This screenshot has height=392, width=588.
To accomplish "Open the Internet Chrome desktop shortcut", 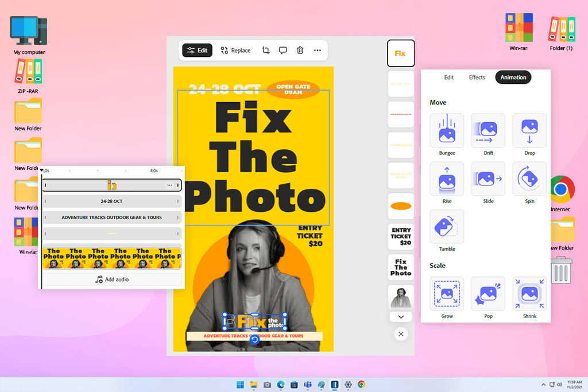I will [562, 193].
